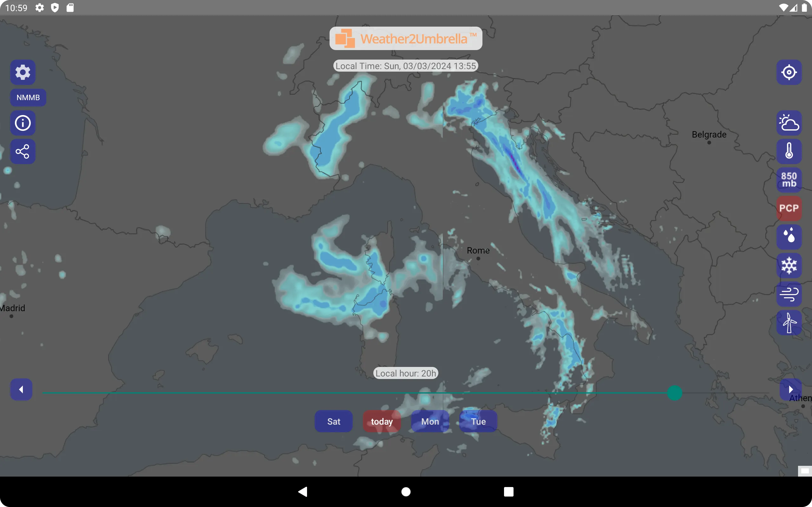Click GPS location crosshair button
The width and height of the screenshot is (812, 507).
(x=789, y=73)
